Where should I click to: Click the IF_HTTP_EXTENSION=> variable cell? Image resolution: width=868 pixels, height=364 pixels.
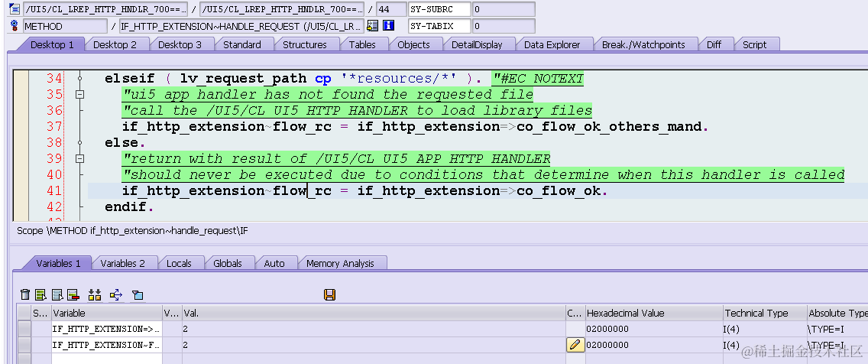[107, 329]
